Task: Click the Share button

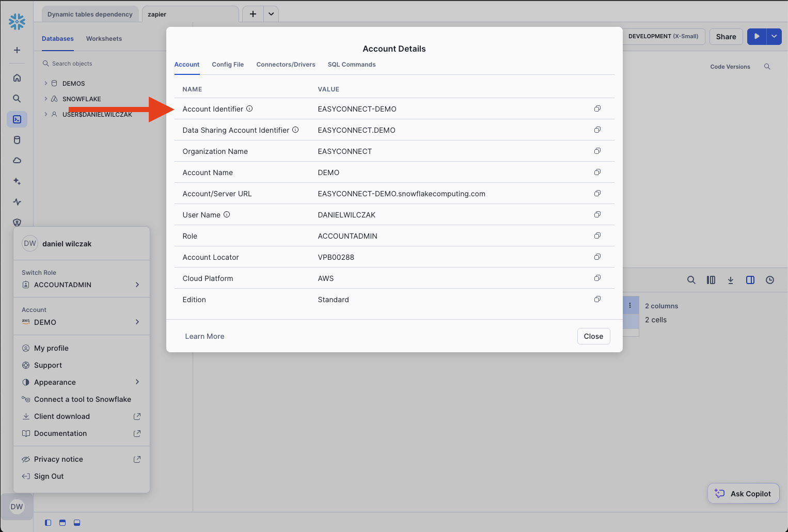Action: 726,37
